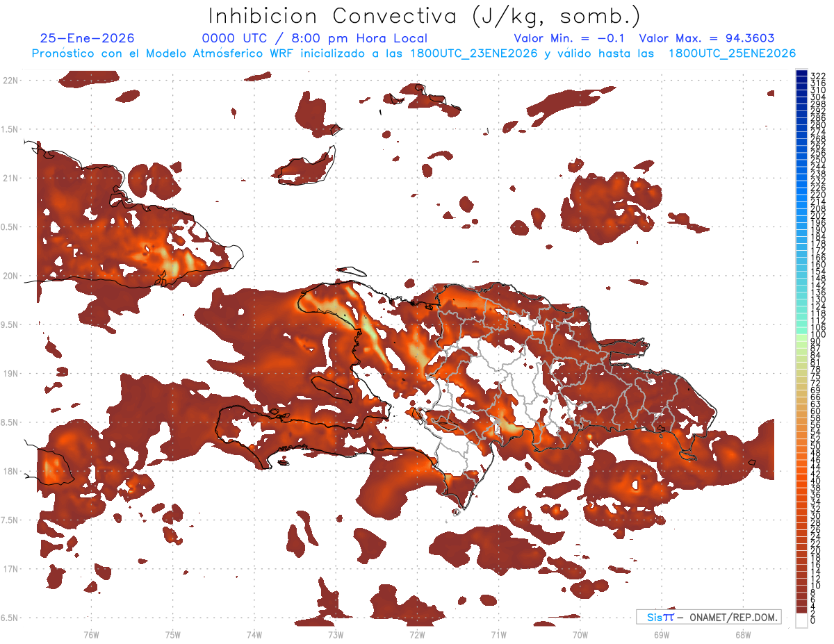The height and width of the screenshot is (644, 834).
Task: Click the "20N" latitude label
Action: coord(10,276)
